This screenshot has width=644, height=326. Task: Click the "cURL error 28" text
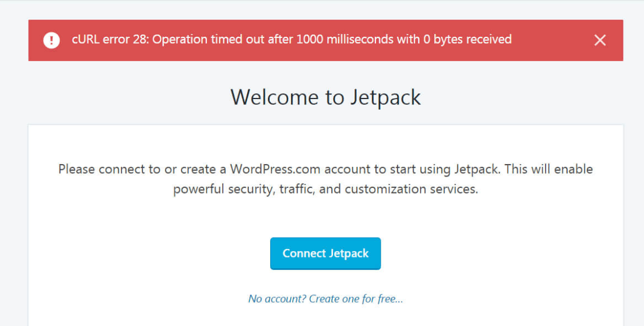[110, 40]
